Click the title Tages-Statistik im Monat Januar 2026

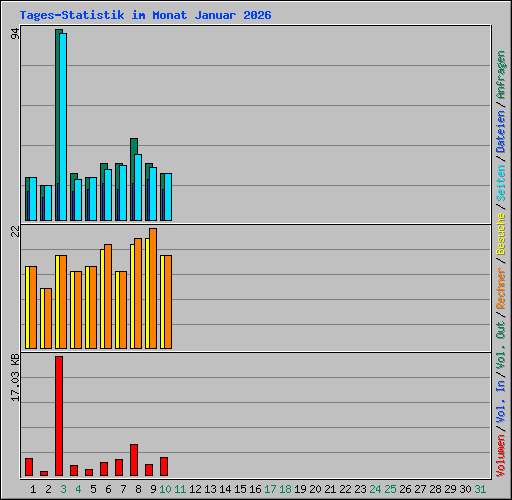click(145, 15)
